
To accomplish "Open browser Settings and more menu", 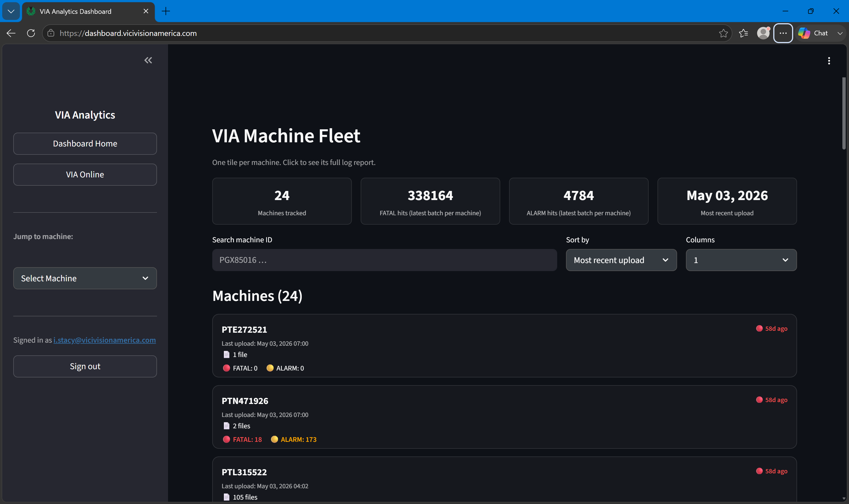I will tap(783, 33).
